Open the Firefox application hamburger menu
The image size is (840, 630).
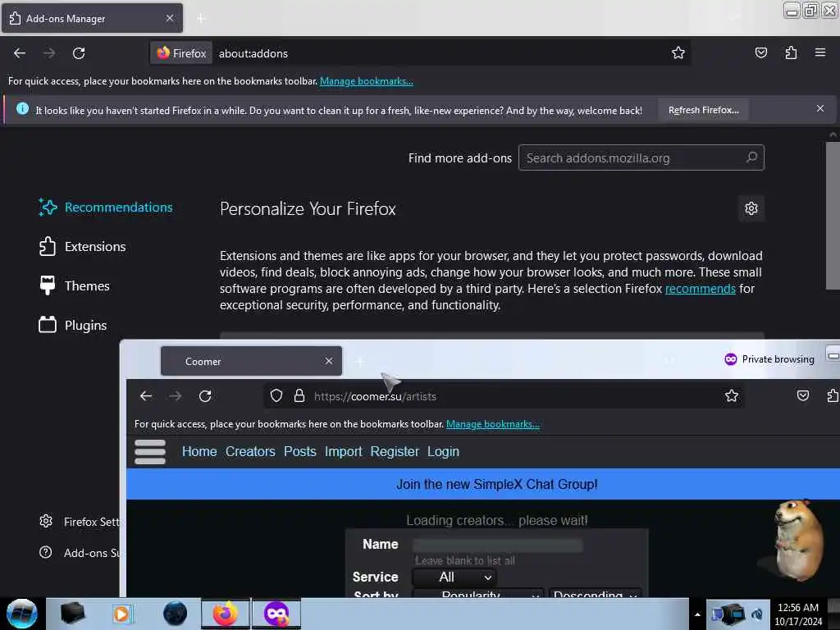820,52
